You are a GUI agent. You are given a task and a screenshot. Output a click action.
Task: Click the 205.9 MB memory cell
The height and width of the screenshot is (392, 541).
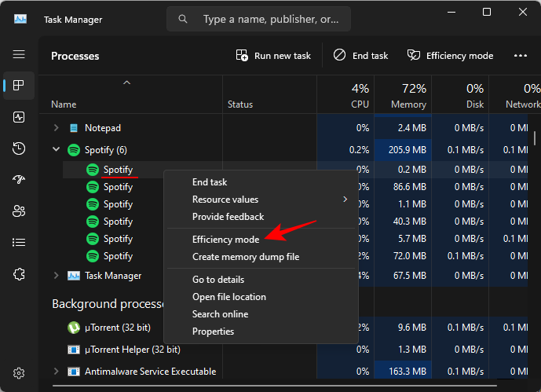(x=403, y=150)
